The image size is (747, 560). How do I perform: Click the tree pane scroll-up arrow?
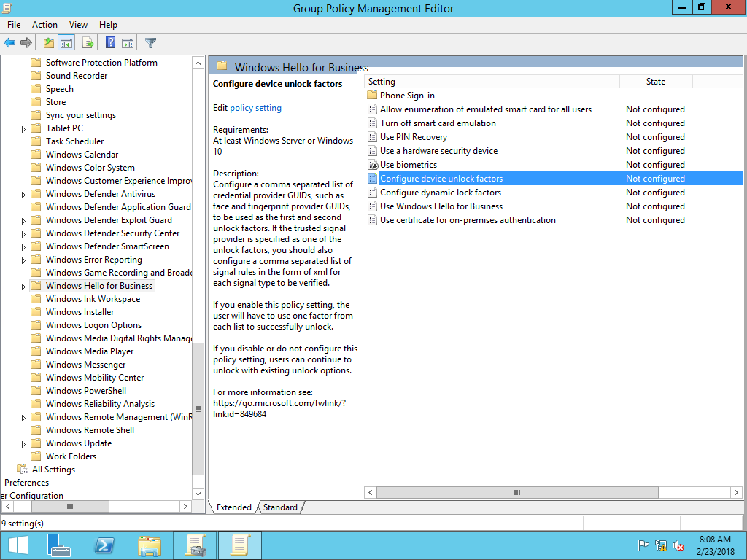point(198,63)
